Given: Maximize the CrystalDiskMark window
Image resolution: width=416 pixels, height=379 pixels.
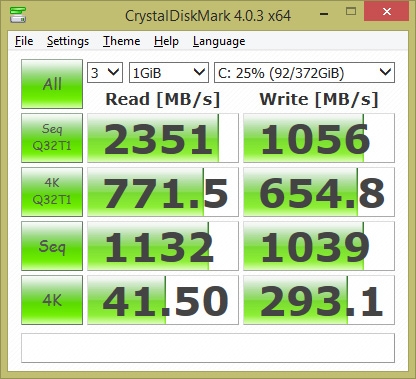Looking at the screenshot, I should pos(351,12).
